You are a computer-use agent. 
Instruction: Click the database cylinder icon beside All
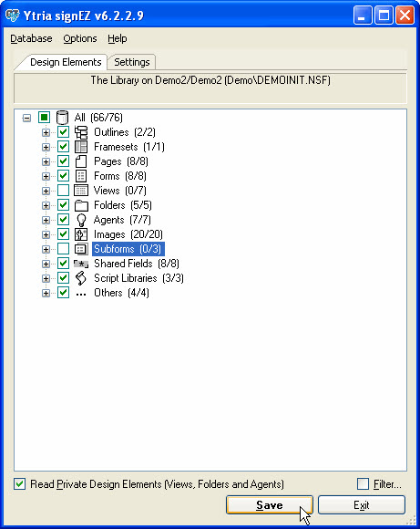pyautogui.click(x=62, y=118)
